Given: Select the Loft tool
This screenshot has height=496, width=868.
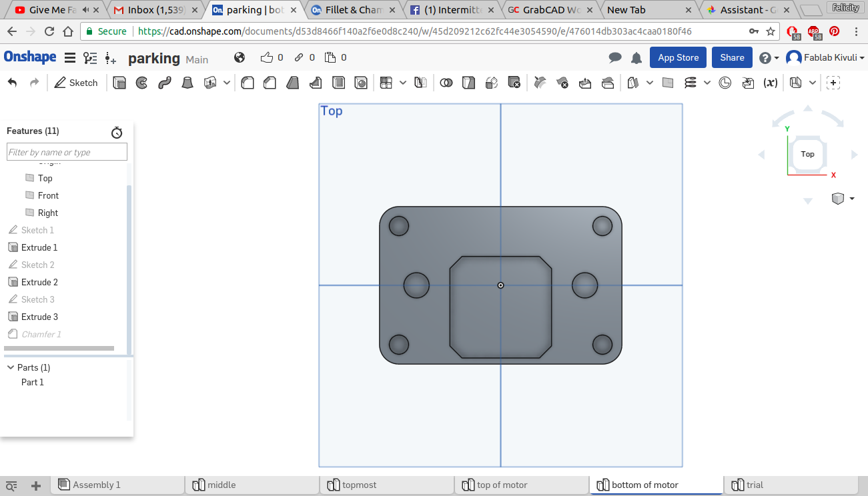Looking at the screenshot, I should [188, 83].
